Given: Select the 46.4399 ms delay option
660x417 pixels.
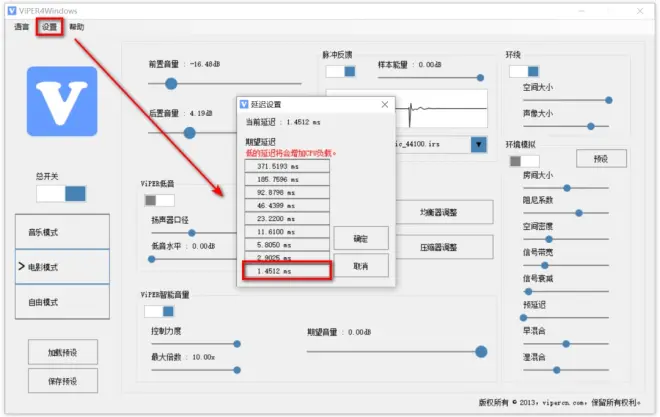Looking at the screenshot, I should tap(287, 205).
